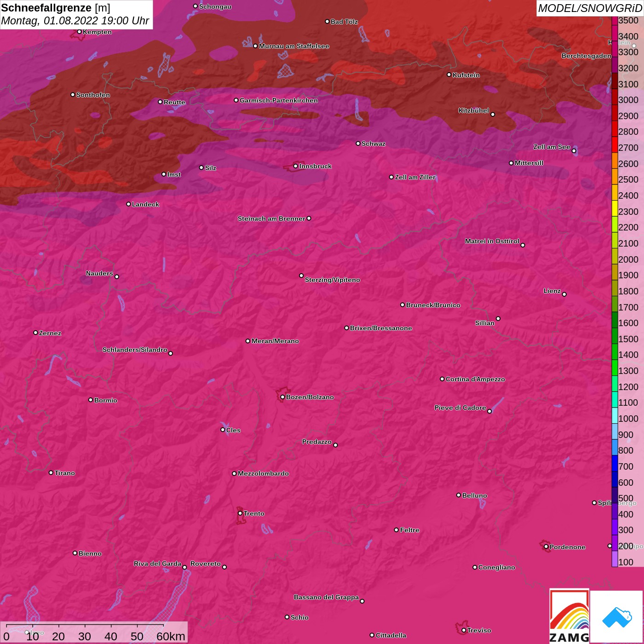The width and height of the screenshot is (644, 644).
Task: Click the MODEL/SNOWGRiD label
Action: coord(589,8)
